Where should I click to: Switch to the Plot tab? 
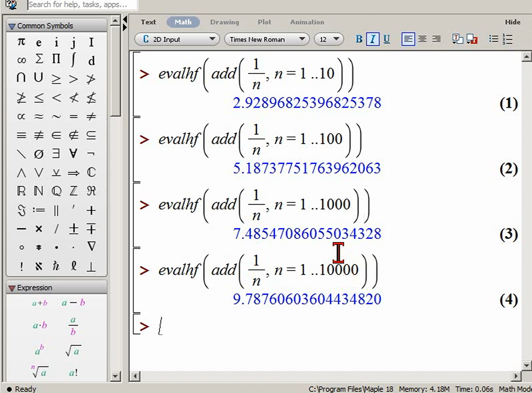coord(264,22)
